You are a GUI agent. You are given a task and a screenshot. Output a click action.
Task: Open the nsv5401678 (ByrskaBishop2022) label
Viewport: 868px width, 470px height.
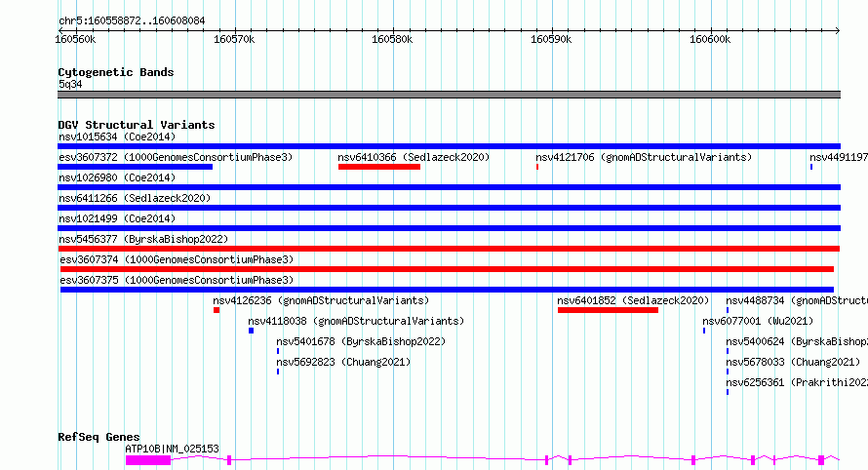tap(361, 341)
